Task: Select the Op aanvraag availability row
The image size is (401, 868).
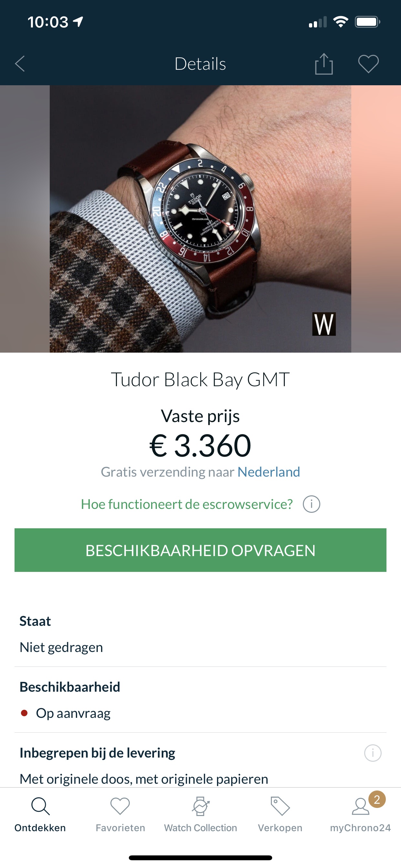Action: click(200, 713)
